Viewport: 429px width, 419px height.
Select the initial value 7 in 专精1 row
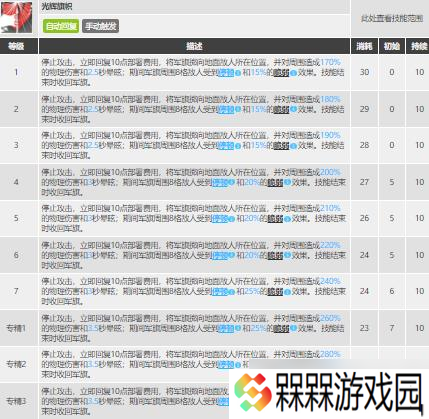[x=392, y=328]
